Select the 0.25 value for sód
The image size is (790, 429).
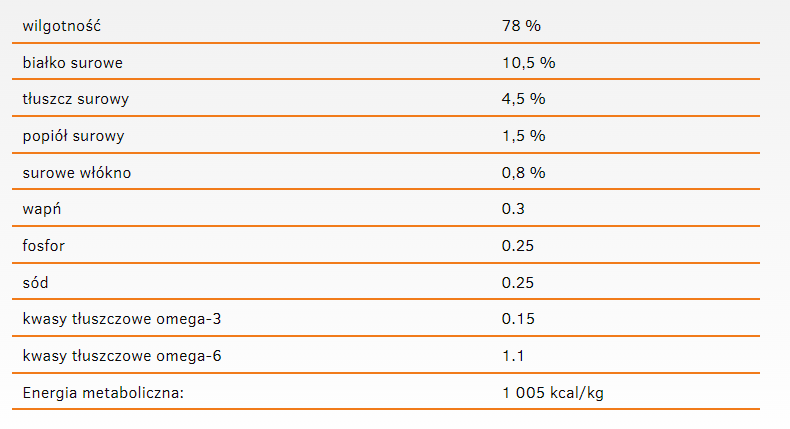(x=518, y=283)
